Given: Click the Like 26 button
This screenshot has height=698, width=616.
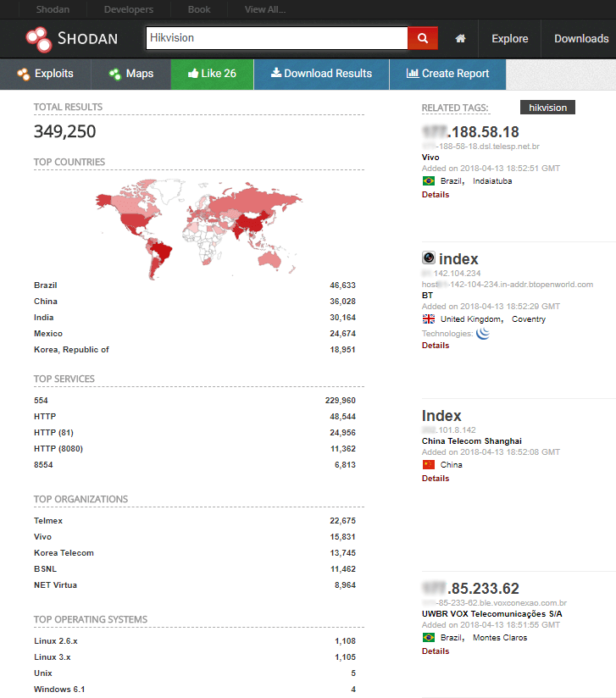Looking at the screenshot, I should point(212,74).
